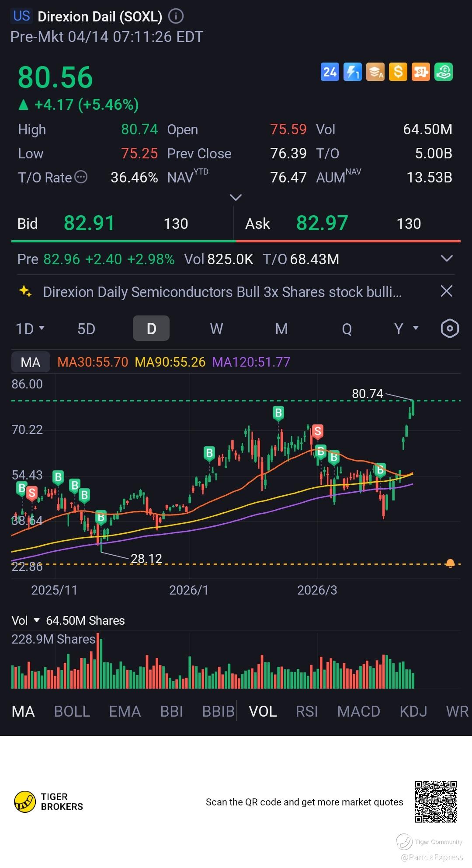Image resolution: width=472 pixels, height=868 pixels.
Task: Open Direxion Daily Semiconductors AI summary text
Action: click(222, 292)
